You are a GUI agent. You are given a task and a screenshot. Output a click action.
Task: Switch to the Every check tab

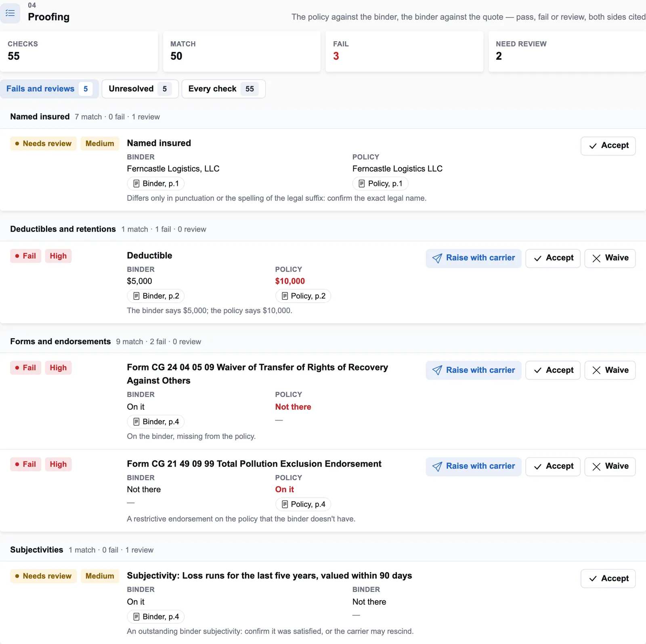[224, 89]
